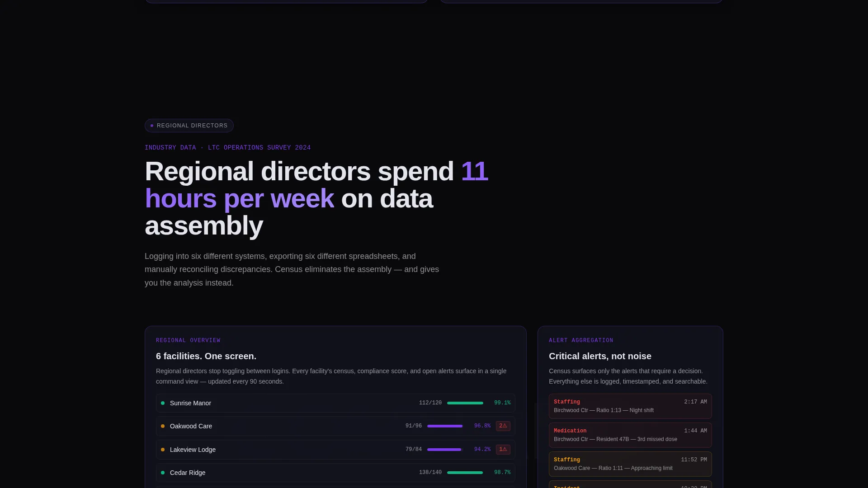Click the green status dot for Cedar Ridge
This screenshot has width=868, height=488.
click(163, 473)
